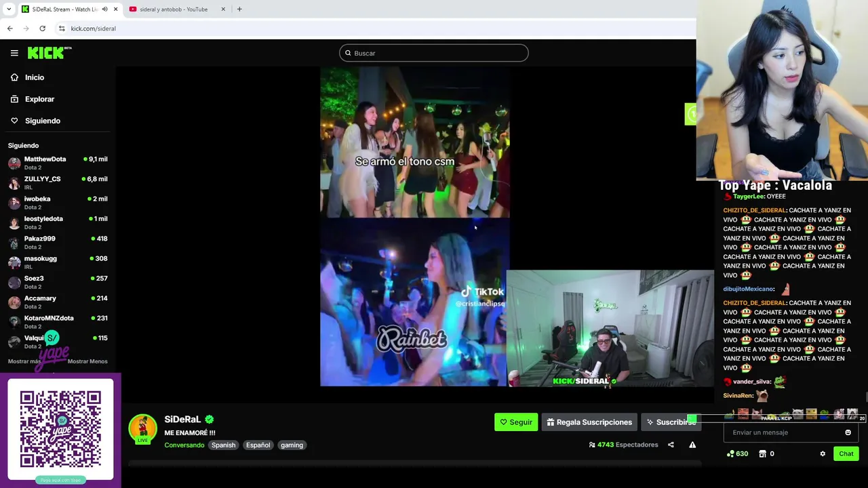Screen dimensions: 868x488
Task: Collapse list with Mostrar Menos
Action: [87, 361]
